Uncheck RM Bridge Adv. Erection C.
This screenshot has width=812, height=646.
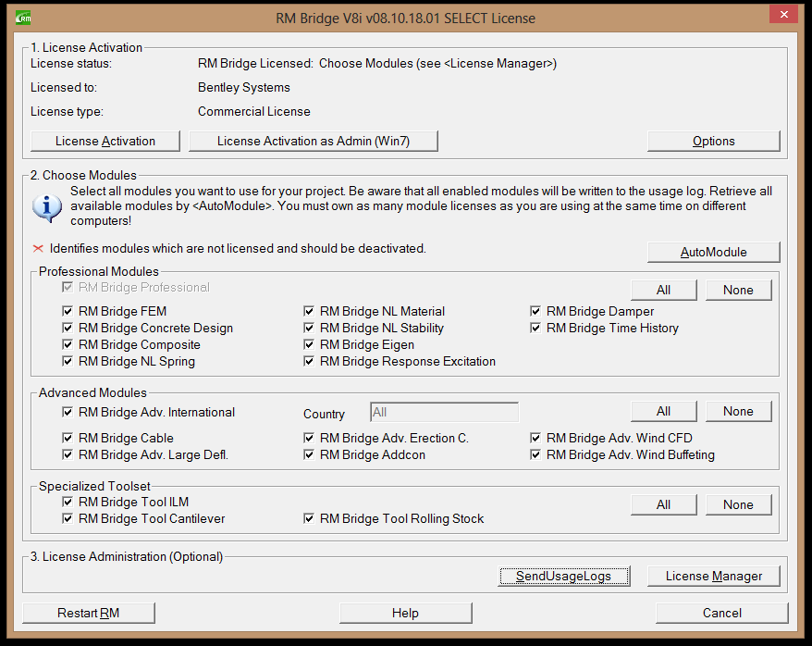[x=309, y=438]
